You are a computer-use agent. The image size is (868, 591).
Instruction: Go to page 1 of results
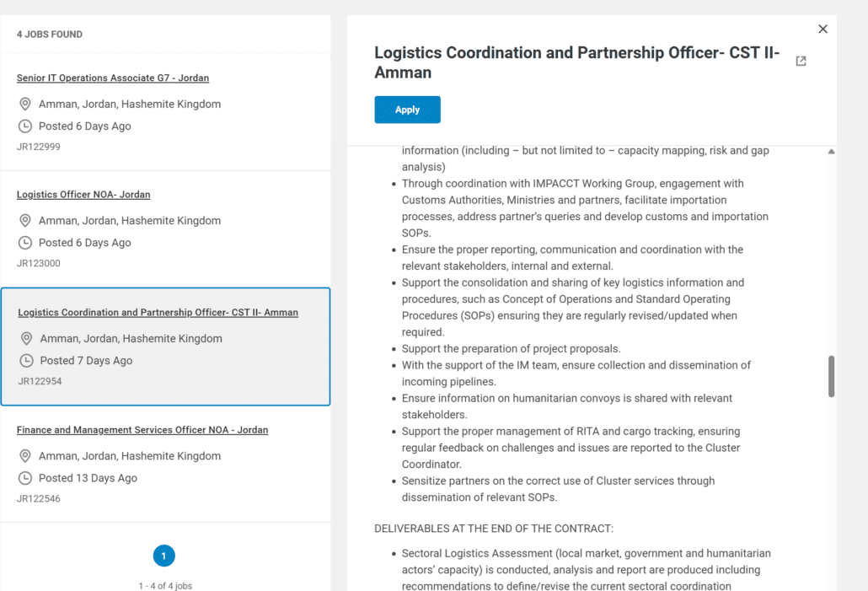pos(163,556)
